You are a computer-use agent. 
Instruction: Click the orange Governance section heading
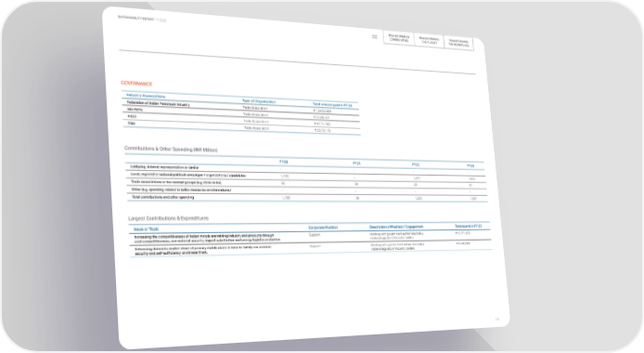pos(136,84)
